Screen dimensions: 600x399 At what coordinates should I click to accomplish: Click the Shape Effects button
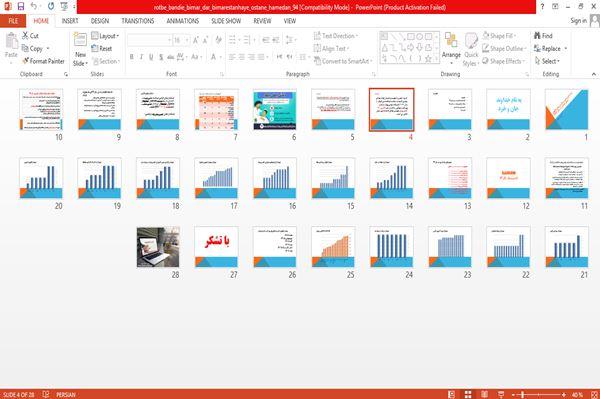coord(503,61)
